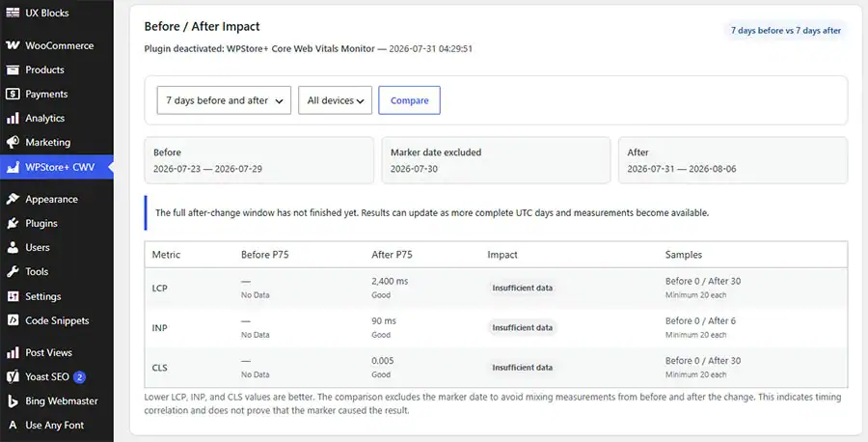Click the Samples column header
This screenshot has height=442, width=868.
(x=683, y=255)
